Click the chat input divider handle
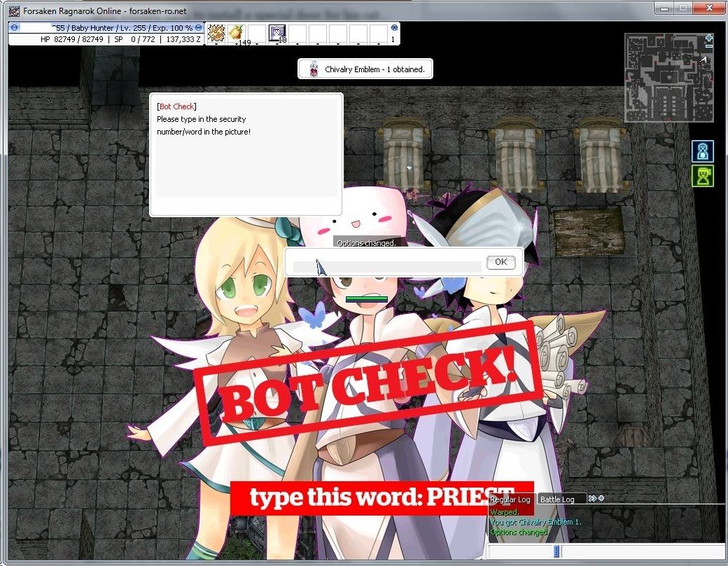 [556, 551]
